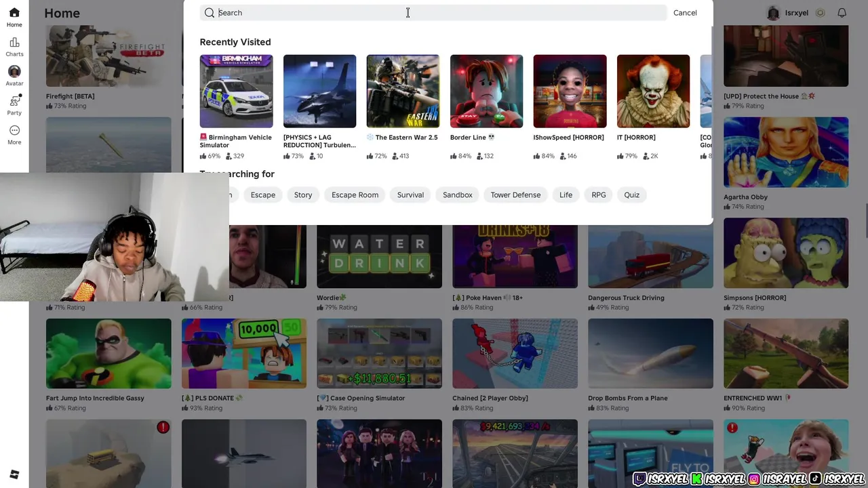The image size is (868, 488).
Task: Click the Isrxyel username label
Action: tap(797, 13)
